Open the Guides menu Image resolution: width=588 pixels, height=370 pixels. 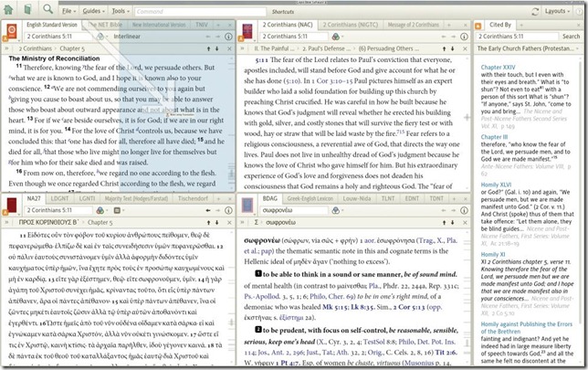pyautogui.click(x=93, y=9)
